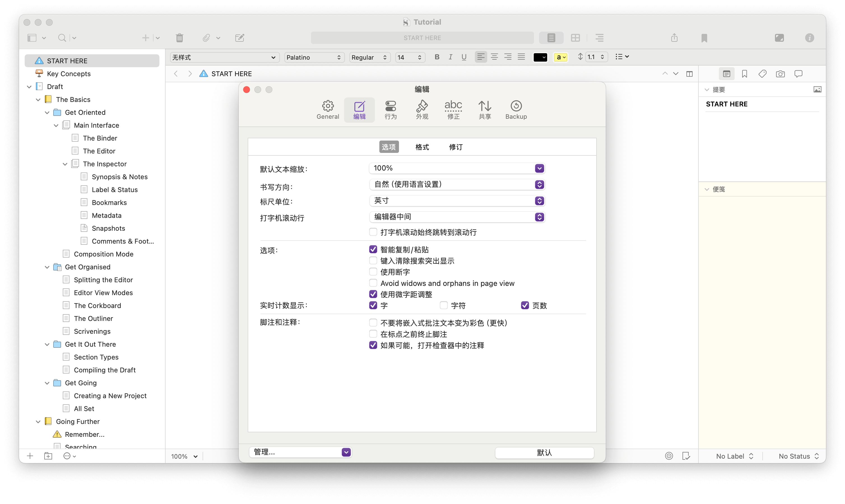Toggle 智能复制/粘贴 checkbox on
Screen dimensions: 845x504
click(x=373, y=249)
